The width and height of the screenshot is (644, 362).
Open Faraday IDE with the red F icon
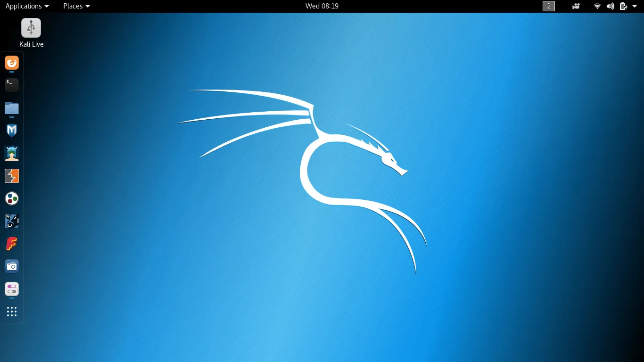[x=12, y=244]
